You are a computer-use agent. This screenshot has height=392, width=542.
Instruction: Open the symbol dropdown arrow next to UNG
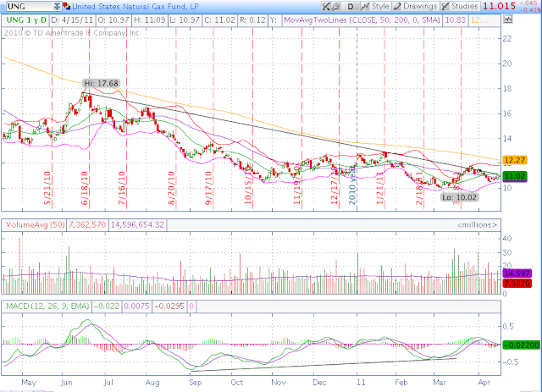click(57, 6)
